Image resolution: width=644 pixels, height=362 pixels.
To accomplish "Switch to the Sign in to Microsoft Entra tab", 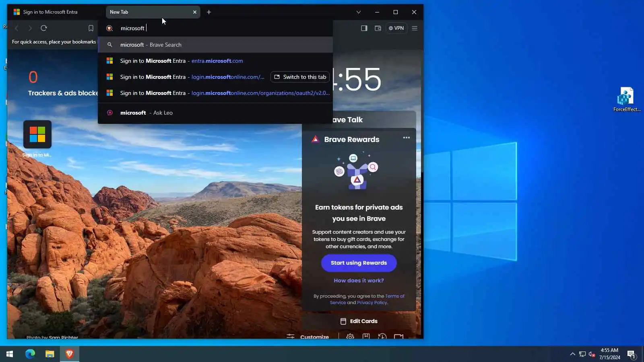I will [56, 12].
